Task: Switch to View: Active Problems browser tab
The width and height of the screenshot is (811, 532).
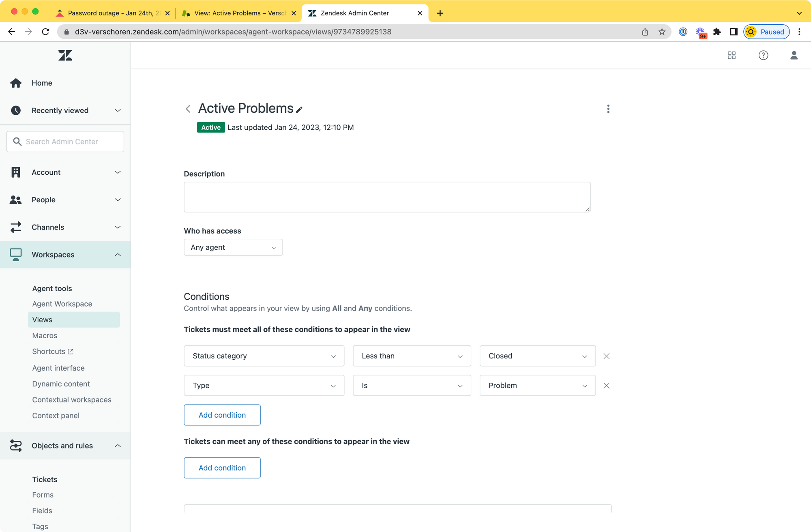Action: 239,13
